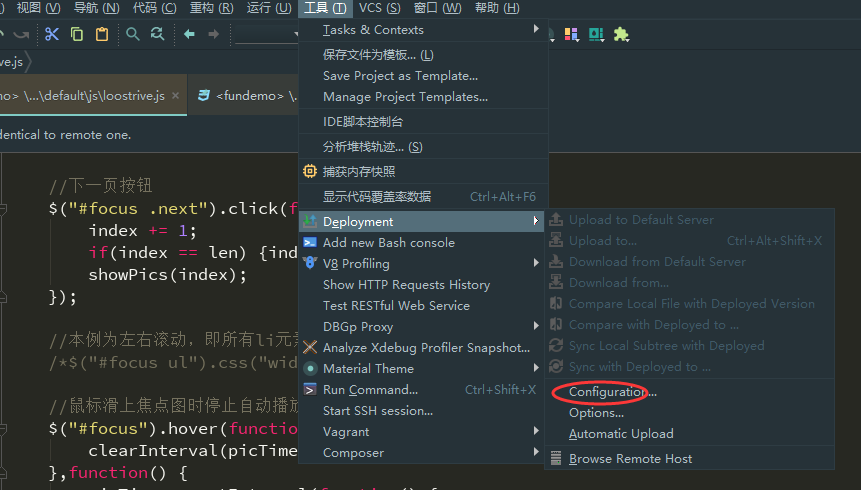Screen dimensions: 861x490
Task: Click the colorful grid toolbar icon
Action: 572,35
